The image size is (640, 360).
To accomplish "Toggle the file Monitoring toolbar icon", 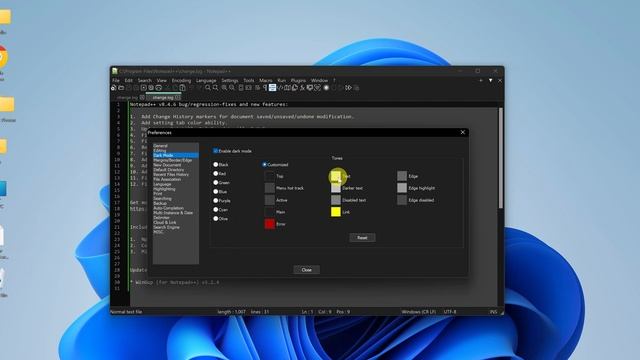I will [x=317, y=88].
